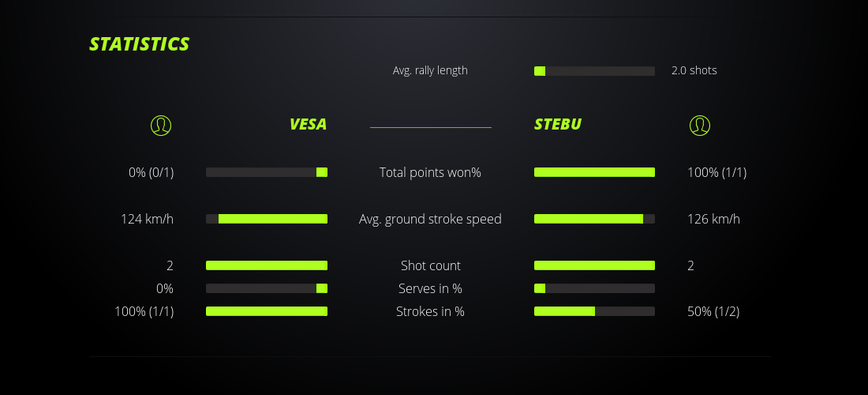This screenshot has width=868, height=395.
Task: Click the STATISTICS heading
Action: [x=140, y=44]
